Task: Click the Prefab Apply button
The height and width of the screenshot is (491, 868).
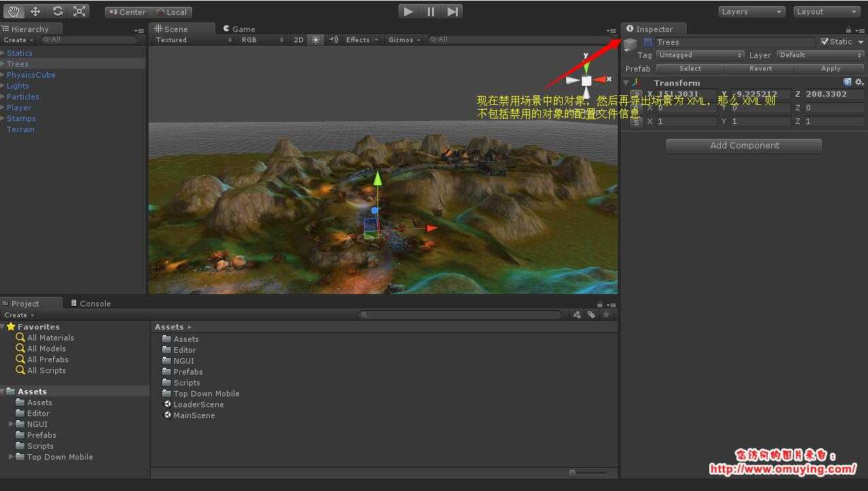Action: pos(831,68)
